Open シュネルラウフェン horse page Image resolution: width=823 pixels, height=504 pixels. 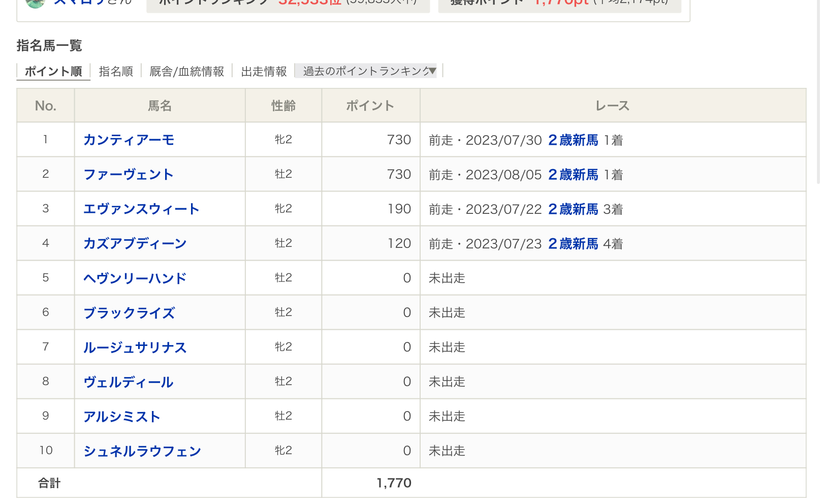click(x=142, y=451)
